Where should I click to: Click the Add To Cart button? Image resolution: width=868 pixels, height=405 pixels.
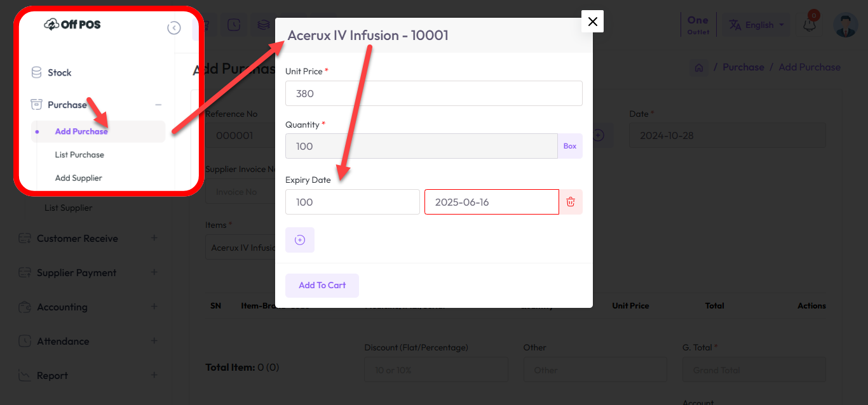pos(322,286)
